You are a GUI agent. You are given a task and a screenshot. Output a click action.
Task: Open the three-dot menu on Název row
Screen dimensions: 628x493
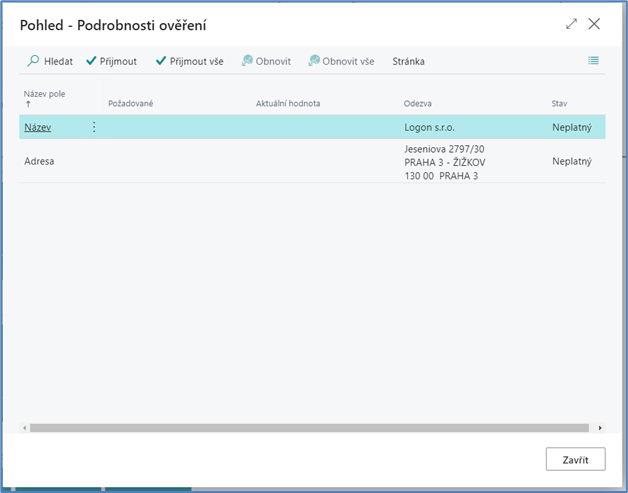pyautogui.click(x=94, y=127)
